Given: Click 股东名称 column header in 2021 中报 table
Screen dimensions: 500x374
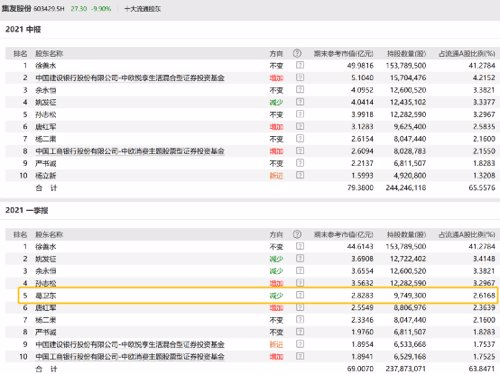Looking at the screenshot, I should 49,54.
